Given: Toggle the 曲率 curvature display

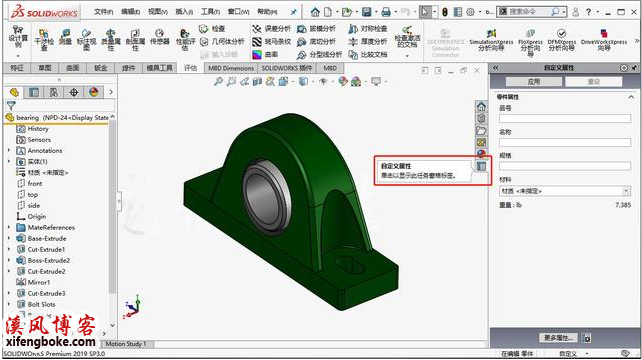Looking at the screenshot, I should pos(266,54).
